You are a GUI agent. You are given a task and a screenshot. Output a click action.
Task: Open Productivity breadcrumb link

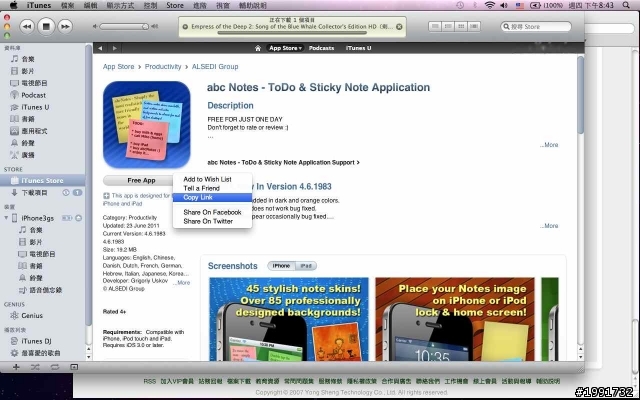click(163, 67)
